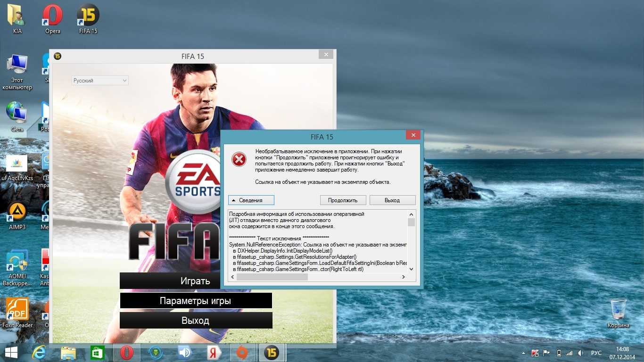
Task: Click DXHelper.DisplayInfo.InitDisplayModeList() line
Action: (282, 251)
